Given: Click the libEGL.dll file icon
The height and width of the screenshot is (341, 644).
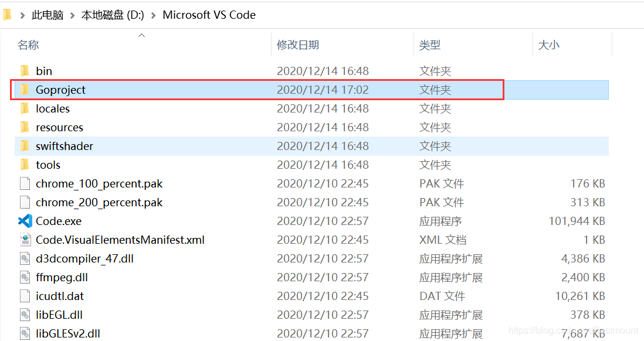Looking at the screenshot, I should click(25, 315).
